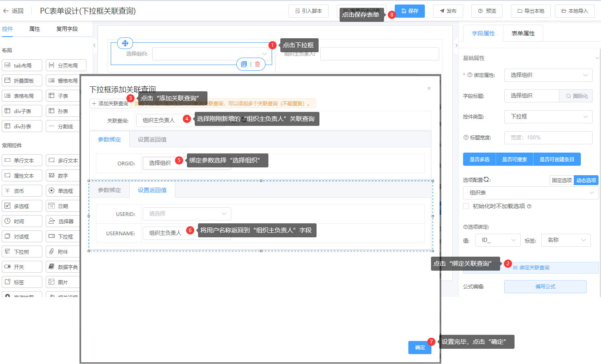Select the 下拉树 tree control
This screenshot has height=364, width=601.
(22, 252)
